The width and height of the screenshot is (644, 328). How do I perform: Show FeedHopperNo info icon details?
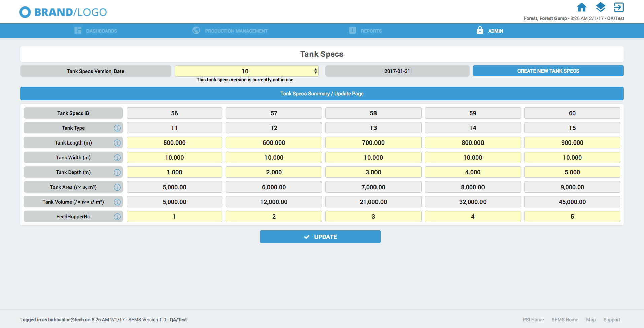(117, 217)
